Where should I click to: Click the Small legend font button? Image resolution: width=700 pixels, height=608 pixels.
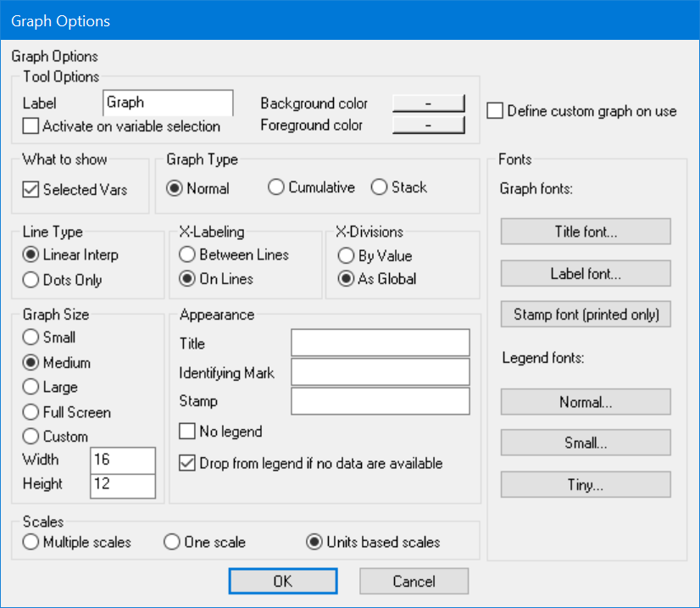click(585, 443)
